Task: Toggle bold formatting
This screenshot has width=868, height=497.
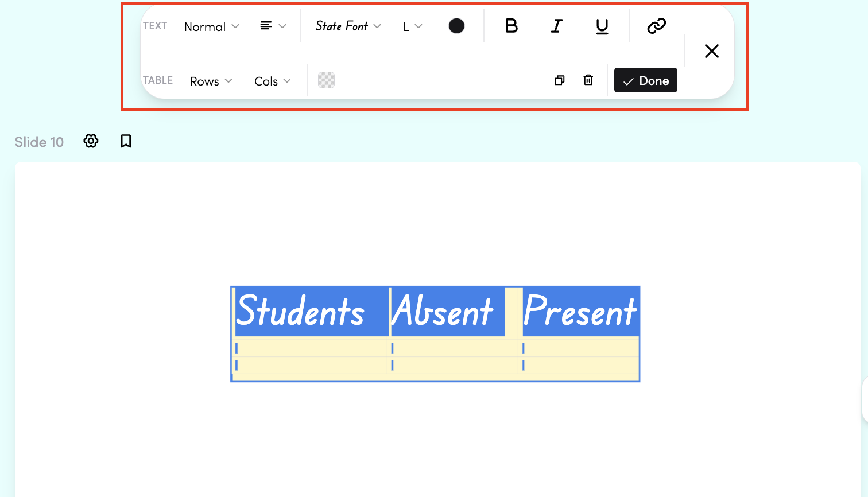Action: tap(511, 26)
